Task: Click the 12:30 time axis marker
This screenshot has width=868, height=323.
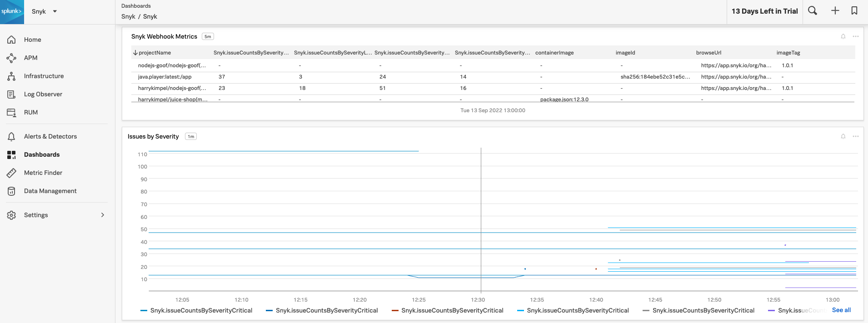Action: tap(478, 300)
